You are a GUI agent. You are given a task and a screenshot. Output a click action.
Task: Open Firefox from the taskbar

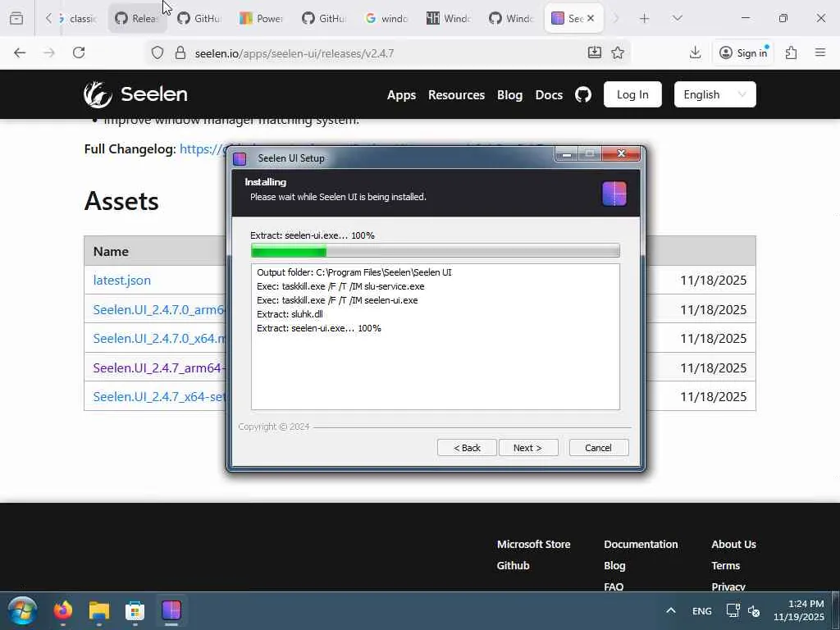pos(63,610)
